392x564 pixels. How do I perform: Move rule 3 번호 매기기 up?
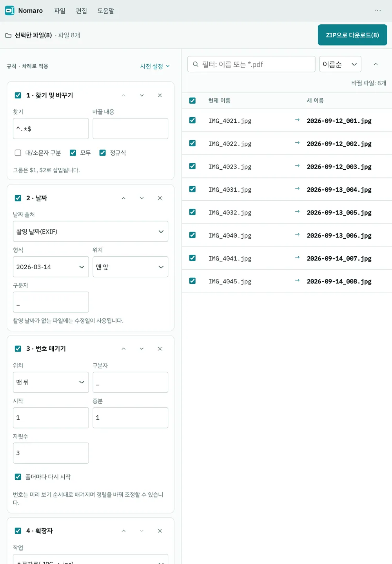click(123, 348)
